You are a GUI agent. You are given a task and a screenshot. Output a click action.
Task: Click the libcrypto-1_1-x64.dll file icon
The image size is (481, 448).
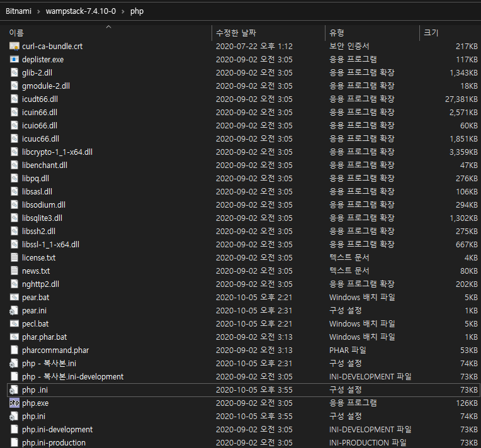point(14,152)
